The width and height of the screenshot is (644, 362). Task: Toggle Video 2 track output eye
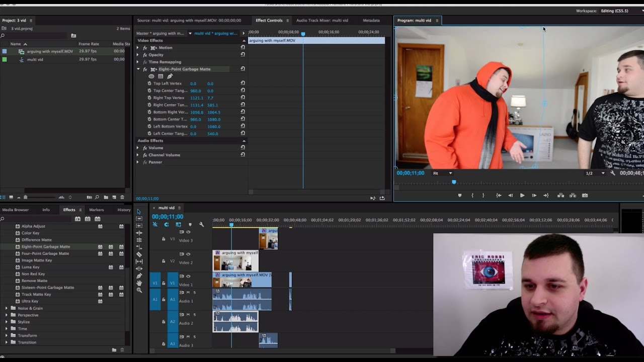pyautogui.click(x=188, y=254)
